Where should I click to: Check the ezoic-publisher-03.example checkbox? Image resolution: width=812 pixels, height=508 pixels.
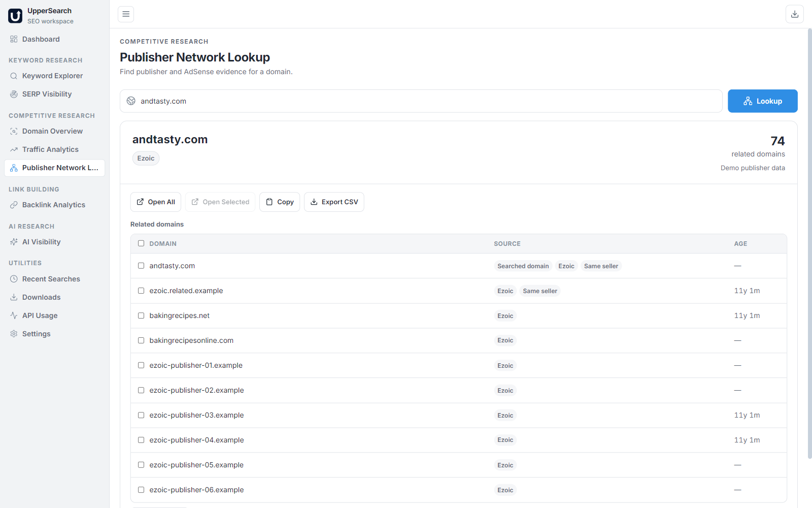(141, 415)
